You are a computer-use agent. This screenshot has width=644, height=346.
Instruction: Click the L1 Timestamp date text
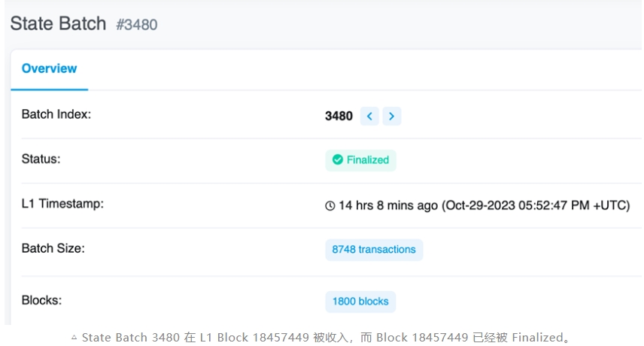tap(536, 205)
